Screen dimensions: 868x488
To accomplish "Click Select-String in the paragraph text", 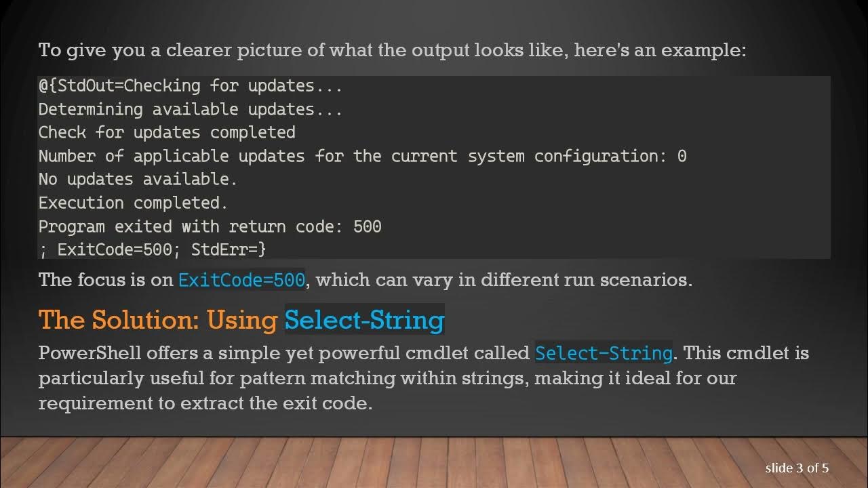I will (x=604, y=353).
